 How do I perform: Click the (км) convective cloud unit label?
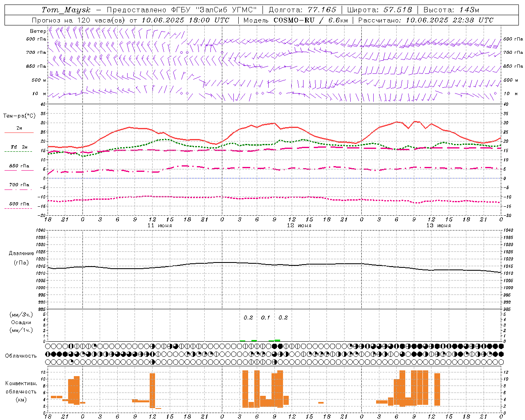point(21,399)
